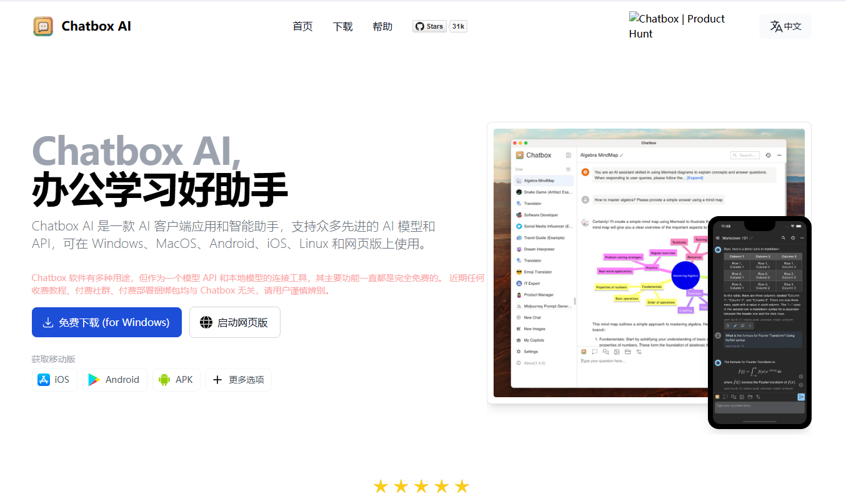Screen dimensions: 846x504
Task: Launch the web version via 启动网页版
Action: coord(235,322)
